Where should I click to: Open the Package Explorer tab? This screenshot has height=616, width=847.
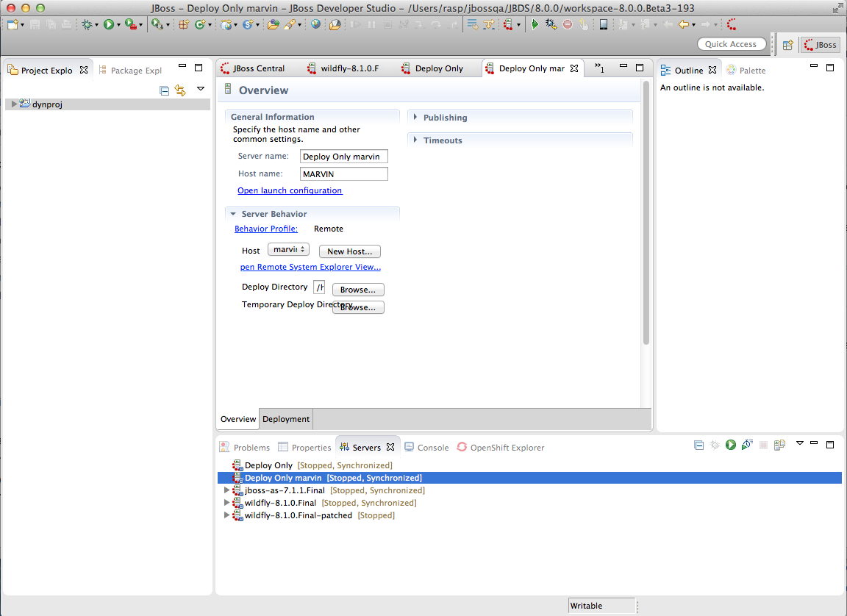(x=131, y=70)
